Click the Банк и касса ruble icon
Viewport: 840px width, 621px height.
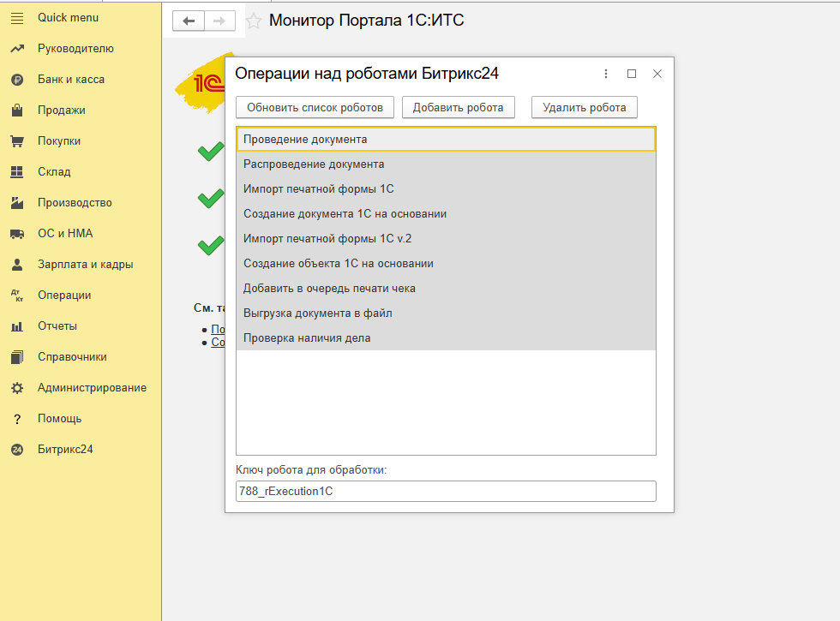tap(16, 80)
